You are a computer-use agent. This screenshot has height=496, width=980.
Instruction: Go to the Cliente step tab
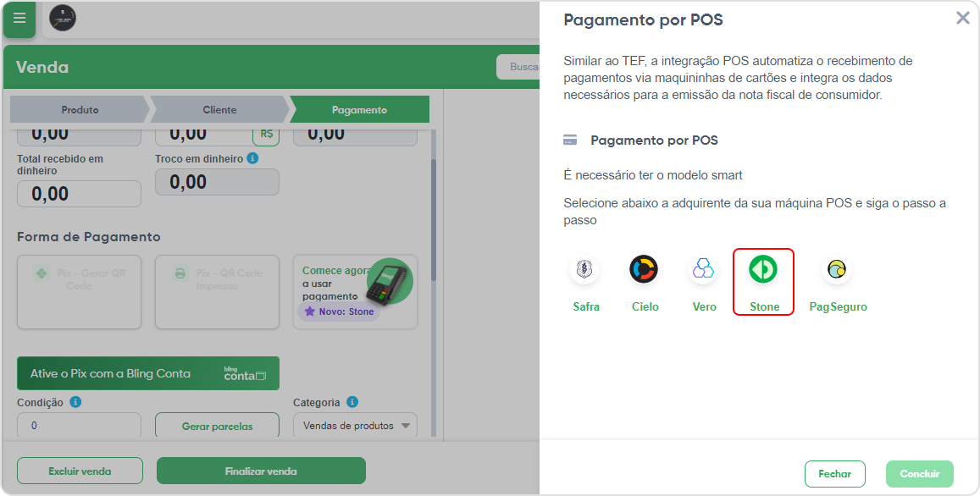point(219,110)
